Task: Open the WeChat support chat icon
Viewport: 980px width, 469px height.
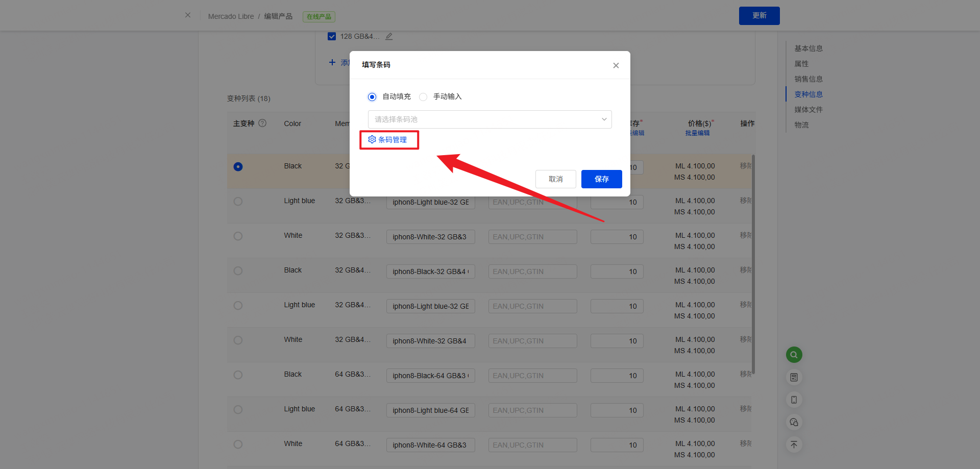Action: pos(794,422)
